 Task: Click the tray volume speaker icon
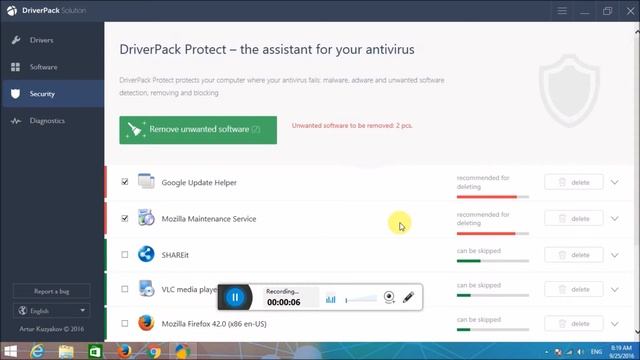tap(580, 352)
